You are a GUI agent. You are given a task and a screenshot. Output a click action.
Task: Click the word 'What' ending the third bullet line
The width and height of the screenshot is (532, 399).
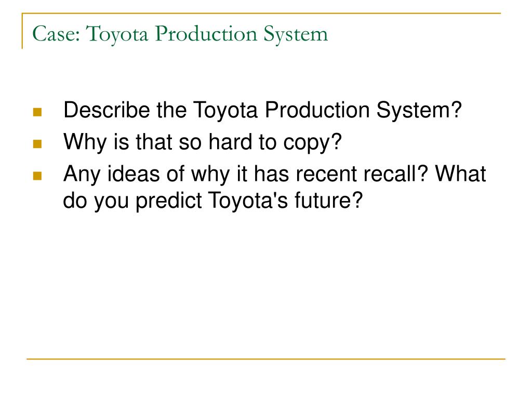[461, 174]
